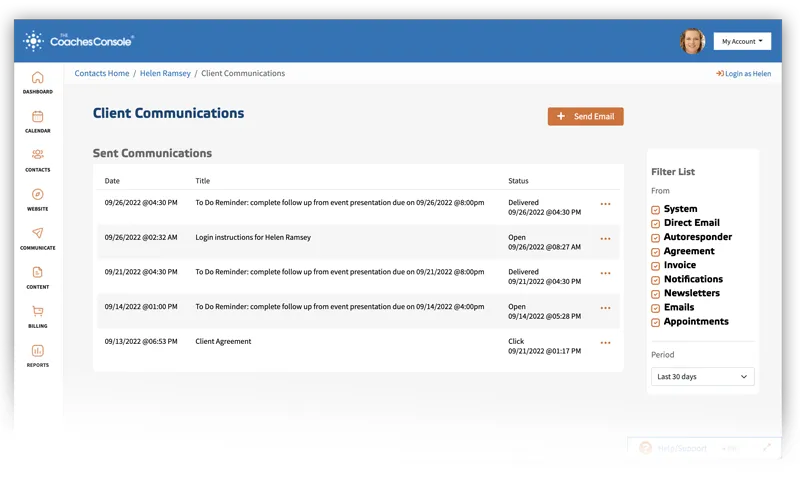The height and width of the screenshot is (478, 800).
Task: Click the reminder title due 09/21/2022 @8:00pm
Action: [340, 272]
